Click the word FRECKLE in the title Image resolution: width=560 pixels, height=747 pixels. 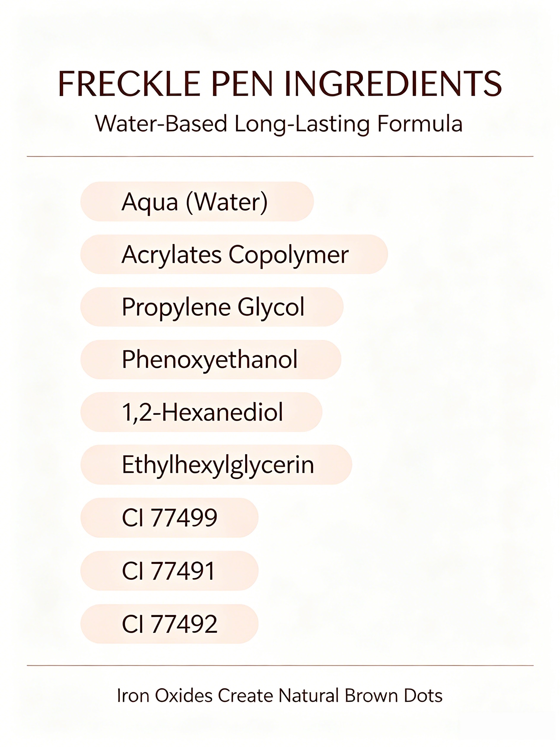pos(130,83)
